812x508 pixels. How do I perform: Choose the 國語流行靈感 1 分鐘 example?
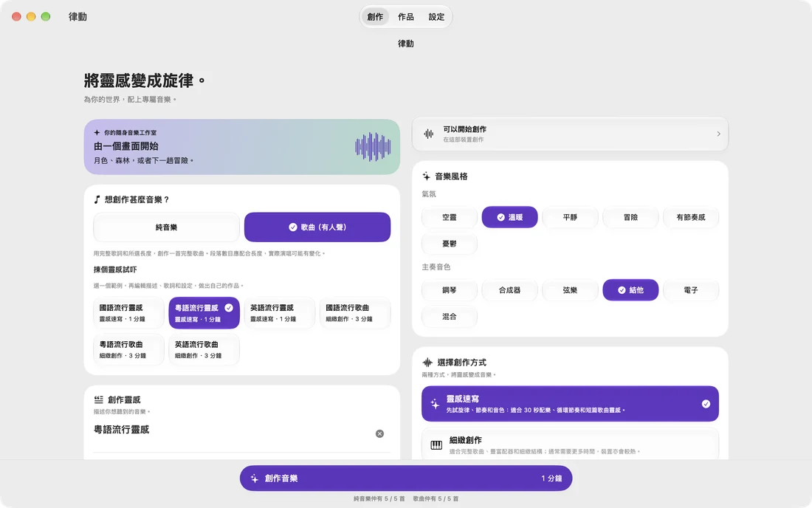click(x=128, y=313)
